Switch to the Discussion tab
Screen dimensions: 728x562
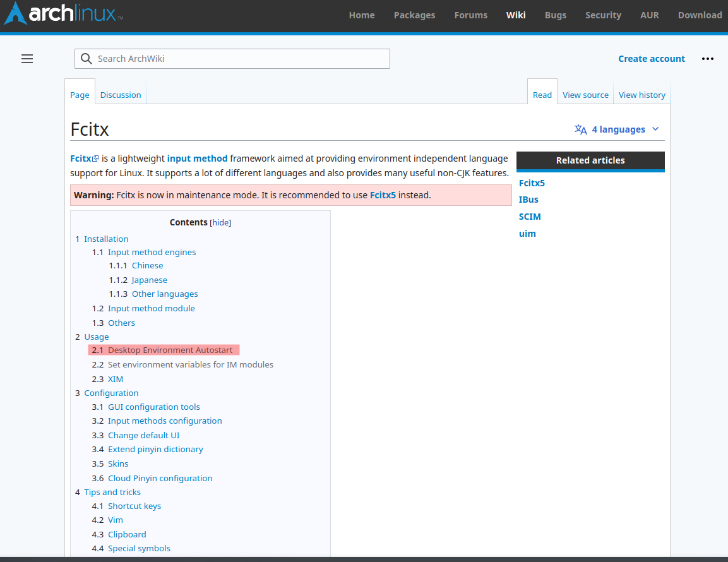[121, 95]
